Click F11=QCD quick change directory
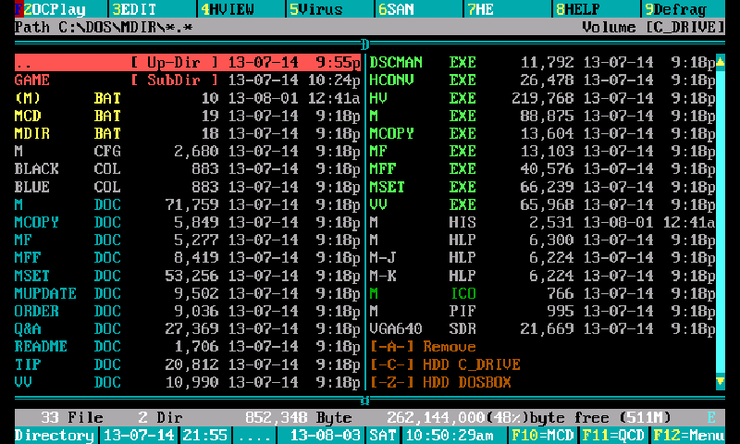 [x=614, y=436]
